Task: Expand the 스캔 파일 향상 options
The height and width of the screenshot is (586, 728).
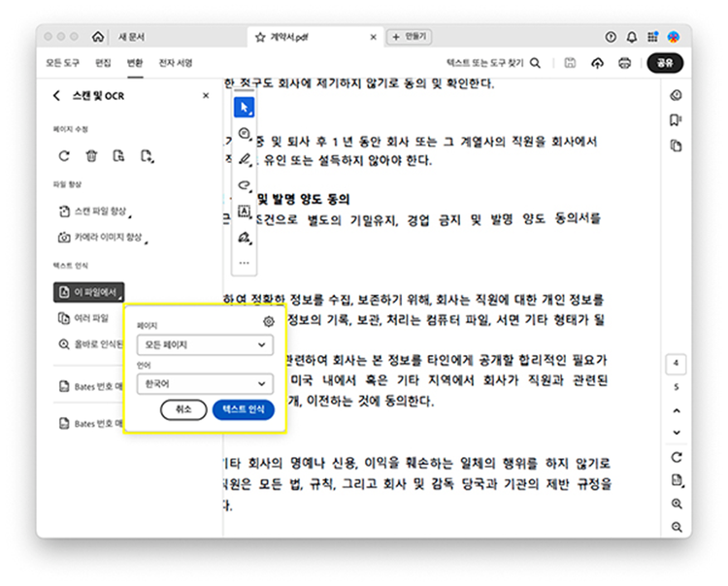Action: click(95, 212)
